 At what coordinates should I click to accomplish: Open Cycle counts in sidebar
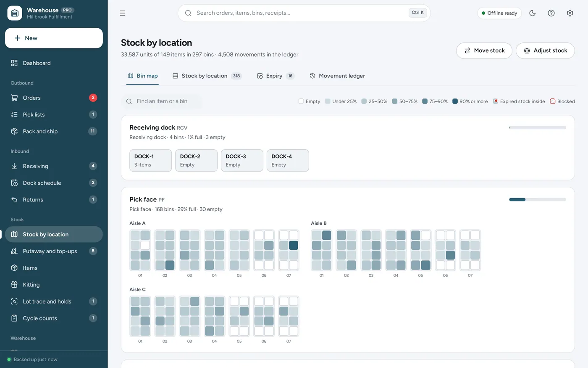pyautogui.click(x=54, y=318)
